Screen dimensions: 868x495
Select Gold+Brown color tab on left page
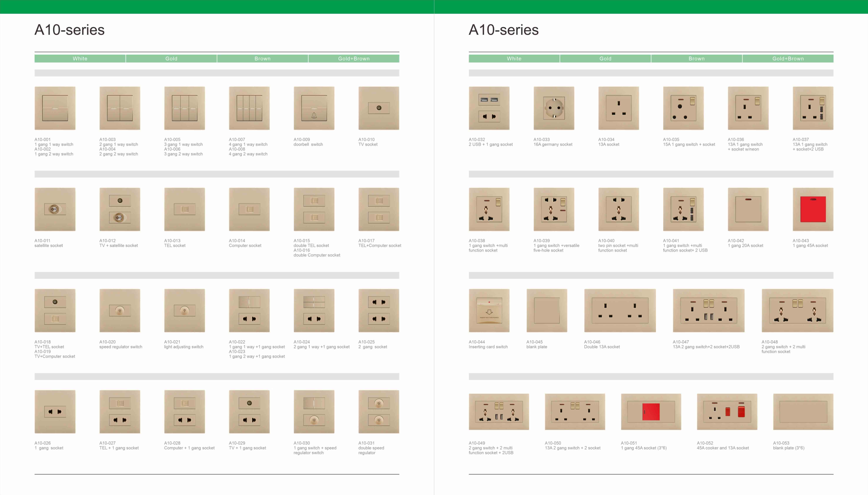pyautogui.click(x=354, y=59)
